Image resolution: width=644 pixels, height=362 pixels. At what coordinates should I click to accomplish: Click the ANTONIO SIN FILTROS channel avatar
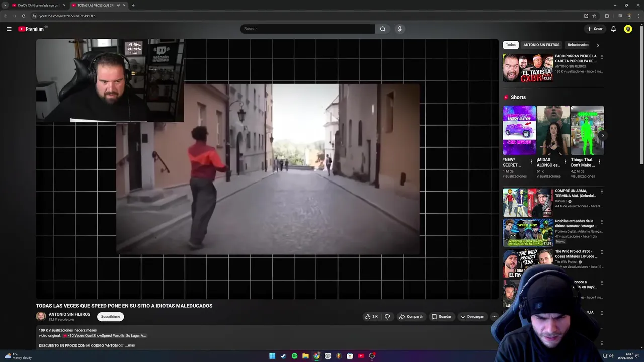click(x=41, y=316)
